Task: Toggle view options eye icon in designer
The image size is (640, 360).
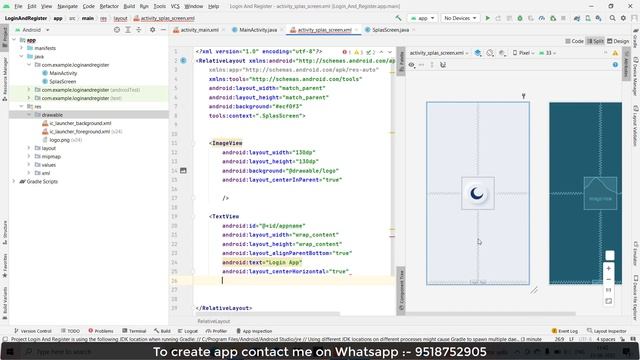Action: pos(412,65)
